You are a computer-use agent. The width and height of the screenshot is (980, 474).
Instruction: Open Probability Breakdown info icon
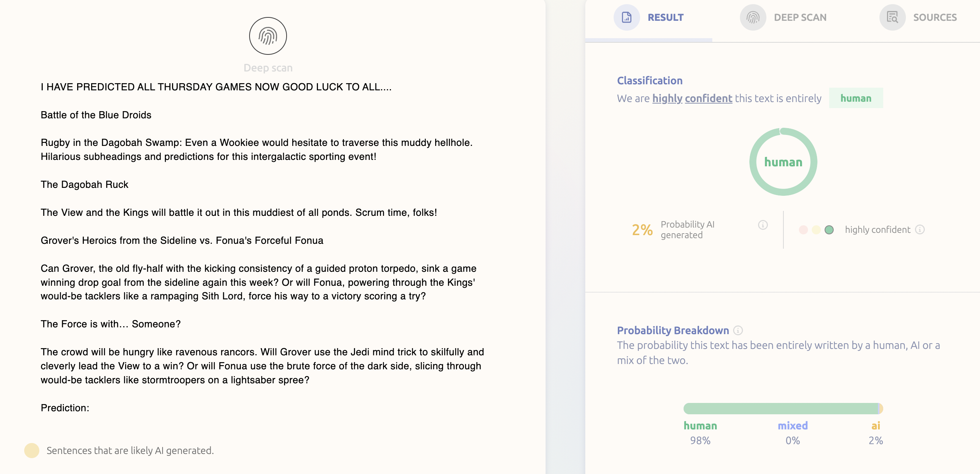[738, 330]
